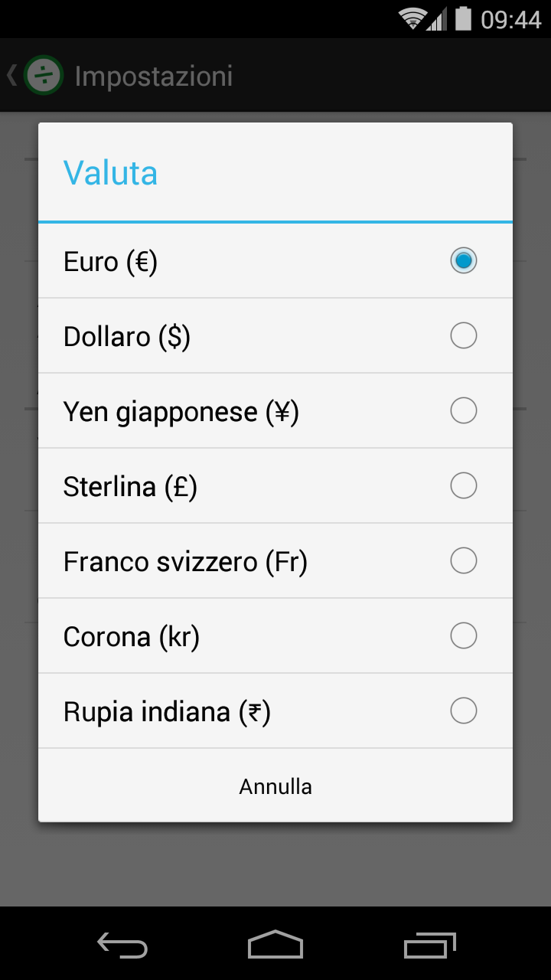Tap the green division app icon
Screen dimensions: 551x980
point(44,76)
